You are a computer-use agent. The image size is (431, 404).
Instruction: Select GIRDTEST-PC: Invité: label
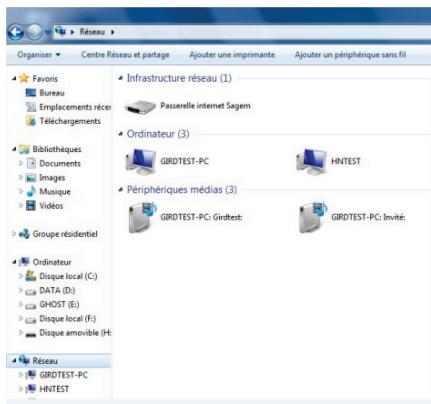(x=368, y=217)
